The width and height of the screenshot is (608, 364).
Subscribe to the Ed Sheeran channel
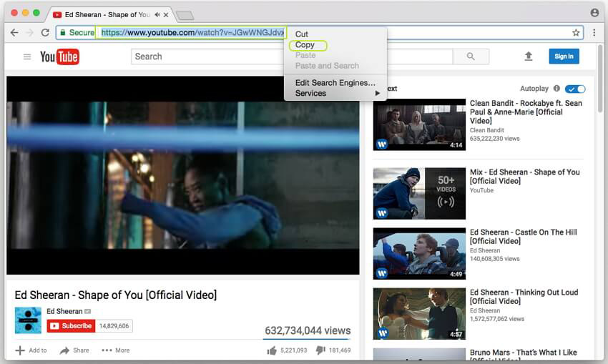point(71,326)
